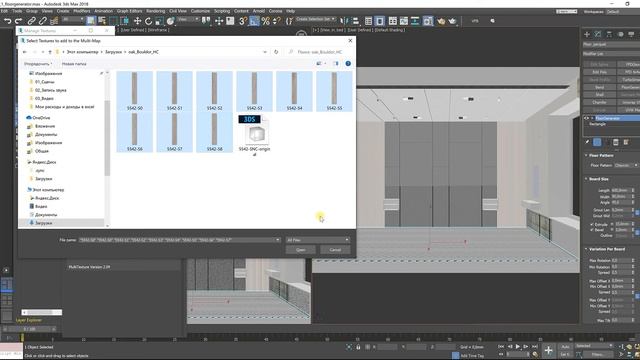Open the address bar path history dropdown
Viewport: 640px width, 360px height.
265,52
